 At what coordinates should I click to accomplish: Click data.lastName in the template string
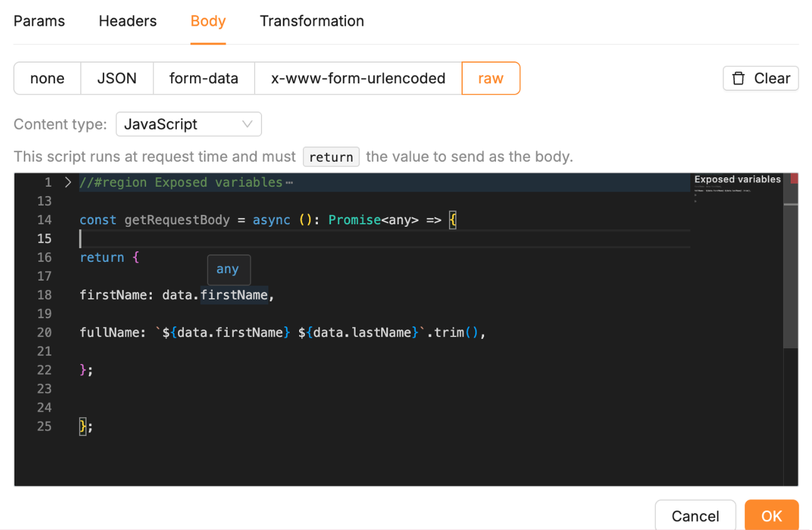(362, 332)
